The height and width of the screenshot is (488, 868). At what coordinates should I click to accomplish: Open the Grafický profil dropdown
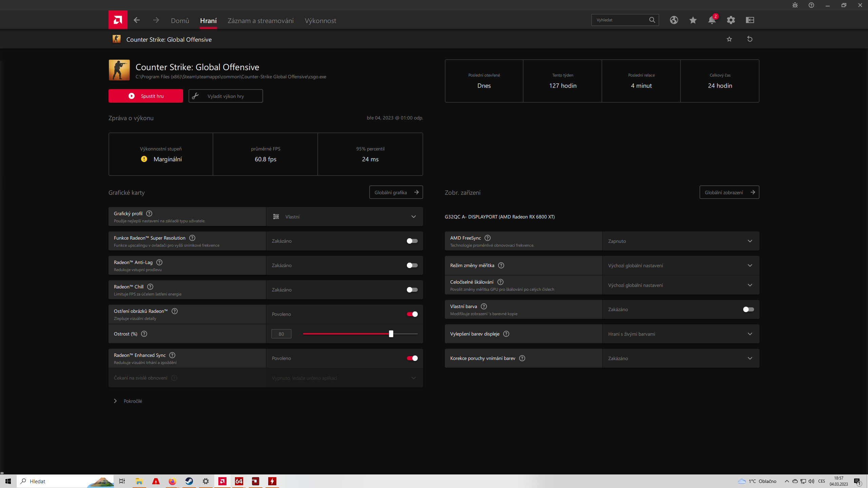[x=344, y=217]
